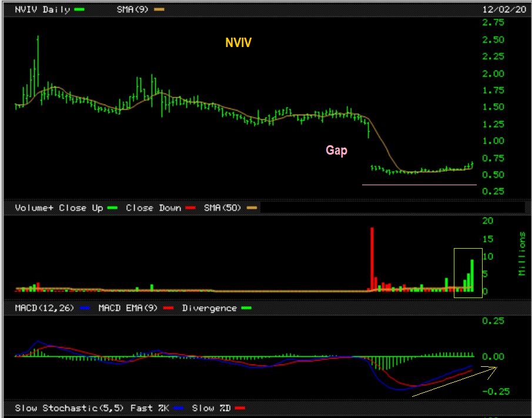
Task: Click the 1.75 price axis value
Action: click(x=493, y=91)
